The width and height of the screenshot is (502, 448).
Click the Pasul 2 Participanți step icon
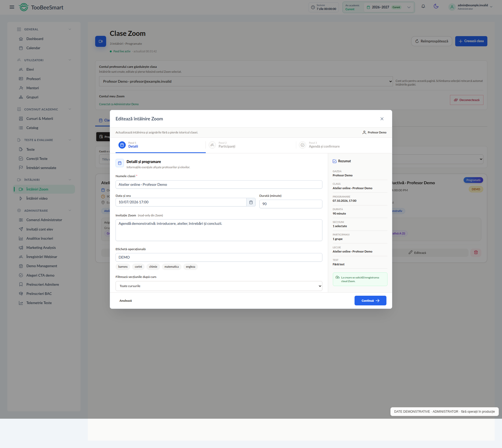212,145
